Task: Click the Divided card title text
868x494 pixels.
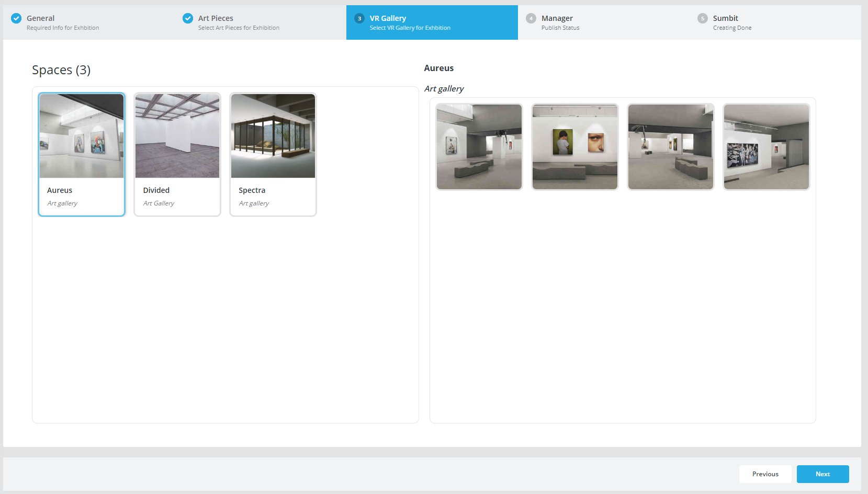Action: 156,190
